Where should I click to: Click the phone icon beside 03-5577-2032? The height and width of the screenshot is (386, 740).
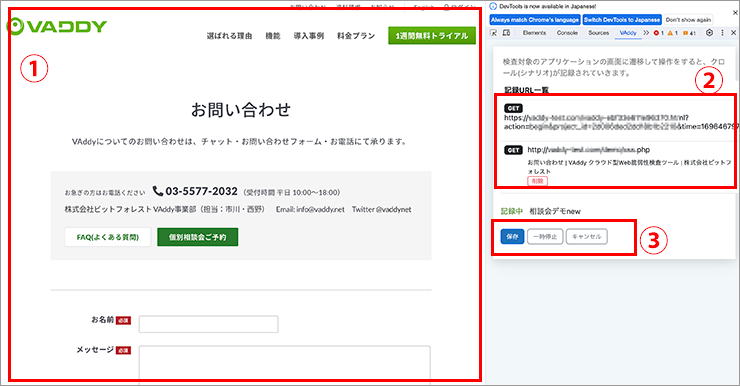tap(158, 191)
